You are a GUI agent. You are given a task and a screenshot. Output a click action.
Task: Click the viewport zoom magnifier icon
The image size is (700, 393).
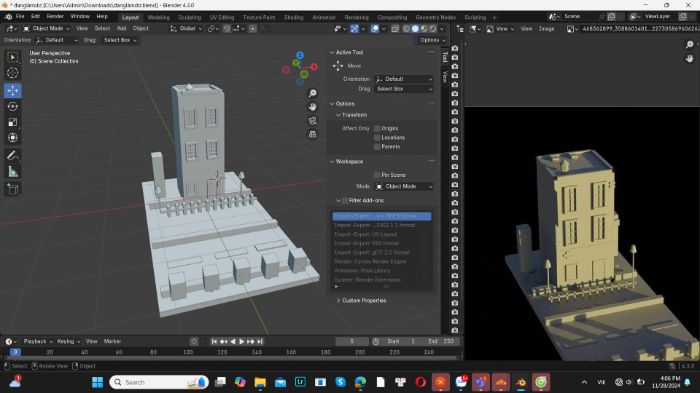click(312, 93)
